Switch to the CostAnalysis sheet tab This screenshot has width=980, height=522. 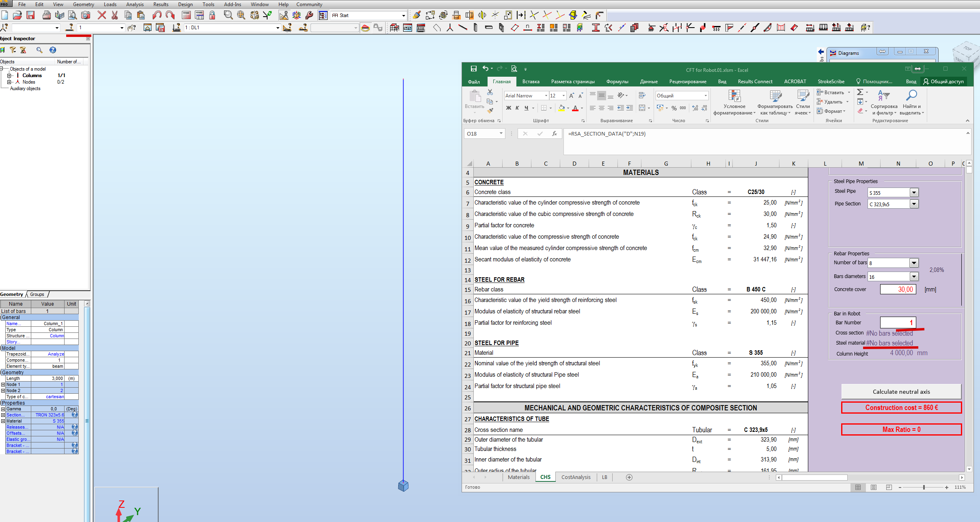point(576,477)
